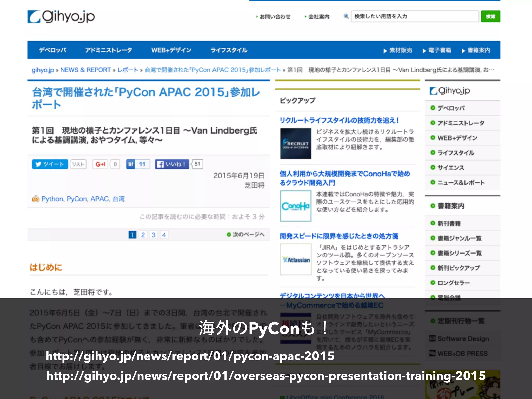The height and width of the screenshot is (399, 532).
Task: Open article series title heading link
Action: pos(146,98)
